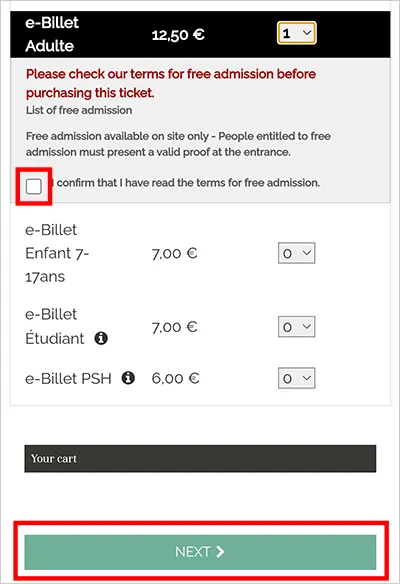400x584 pixels.
Task: Click the 'I confirm that I have read' label
Action: [186, 183]
